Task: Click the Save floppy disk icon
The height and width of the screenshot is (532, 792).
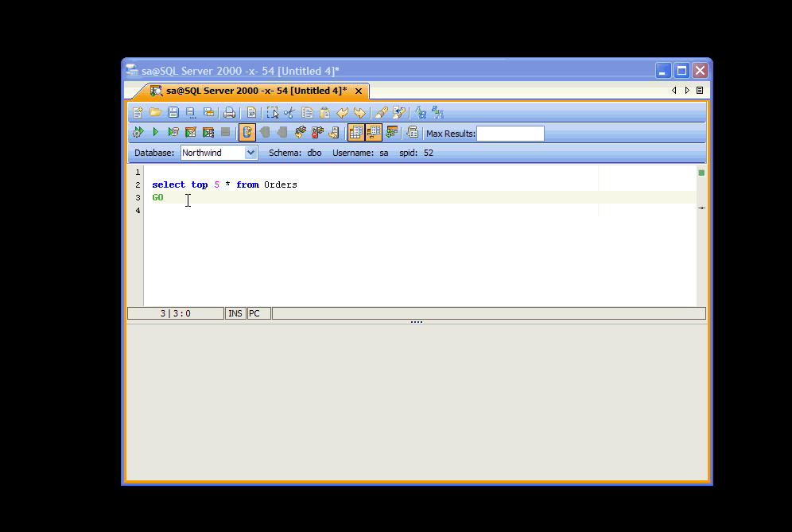Action: (x=173, y=112)
